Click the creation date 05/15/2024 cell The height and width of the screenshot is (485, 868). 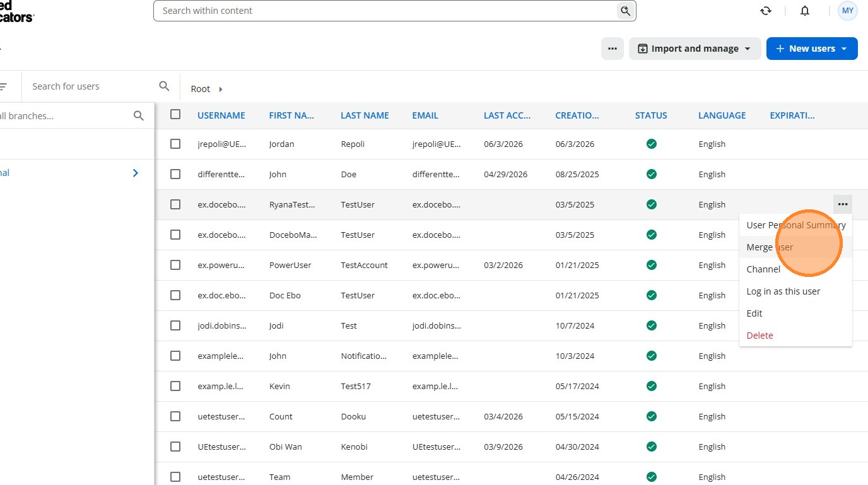click(x=577, y=416)
